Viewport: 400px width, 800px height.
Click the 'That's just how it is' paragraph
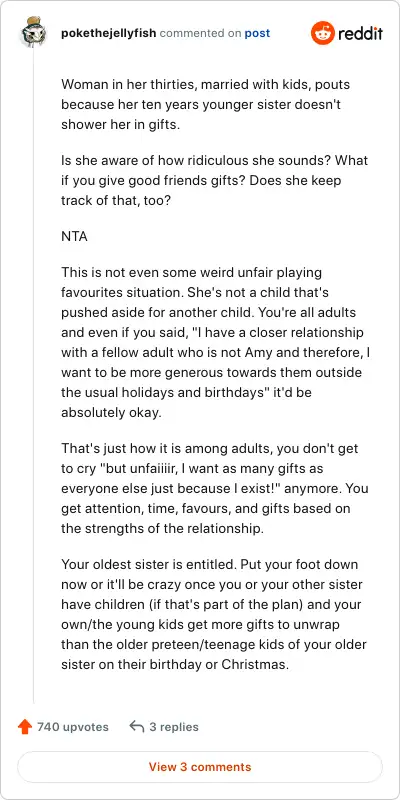coord(215,488)
